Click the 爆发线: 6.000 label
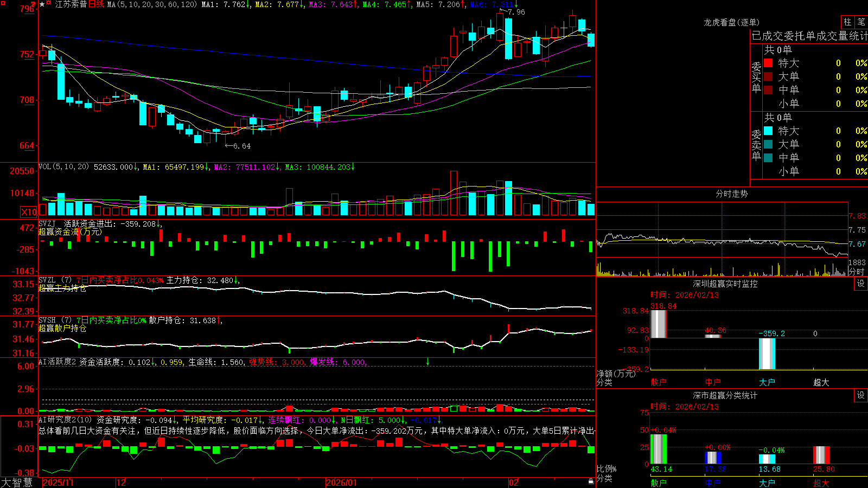Viewport: 868px width, 488px height. (337, 362)
